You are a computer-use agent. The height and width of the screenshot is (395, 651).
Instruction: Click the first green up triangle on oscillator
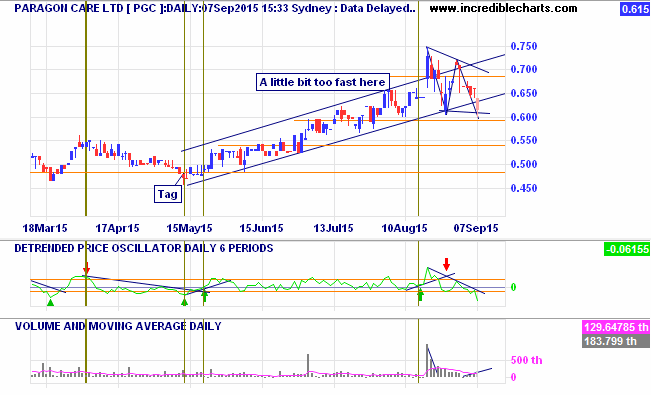pos(50,303)
